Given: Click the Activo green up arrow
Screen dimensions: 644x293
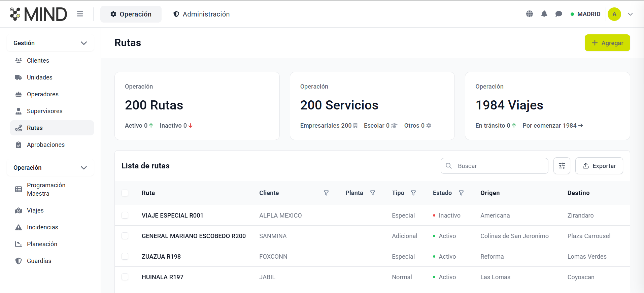Looking at the screenshot, I should 151,126.
